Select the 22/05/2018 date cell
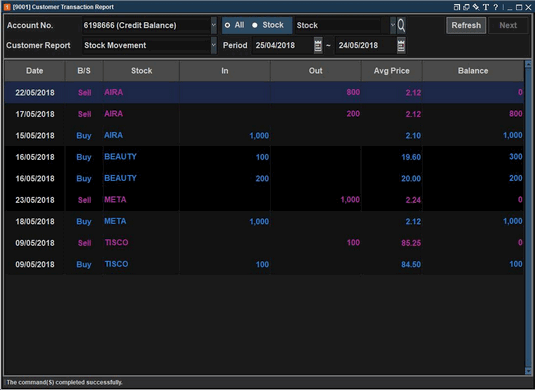 coord(35,93)
